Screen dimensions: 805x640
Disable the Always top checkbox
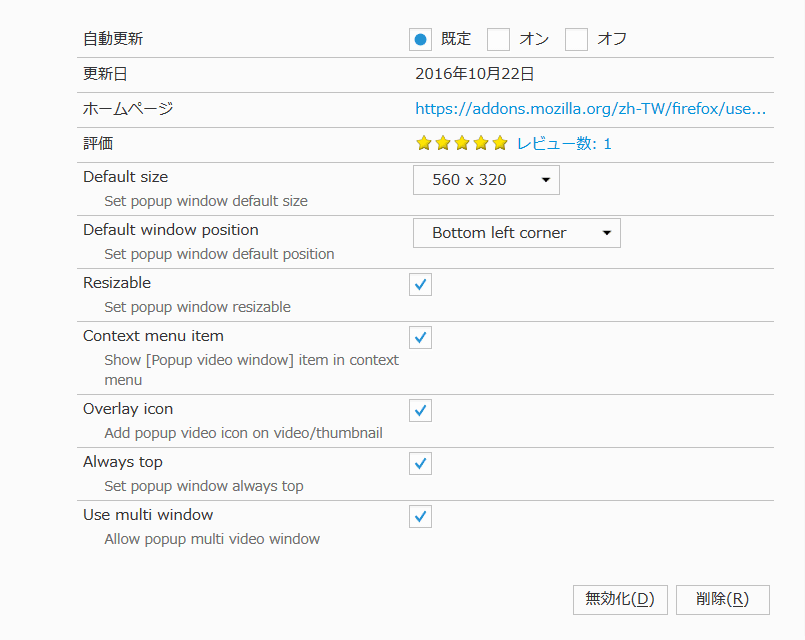click(x=420, y=463)
